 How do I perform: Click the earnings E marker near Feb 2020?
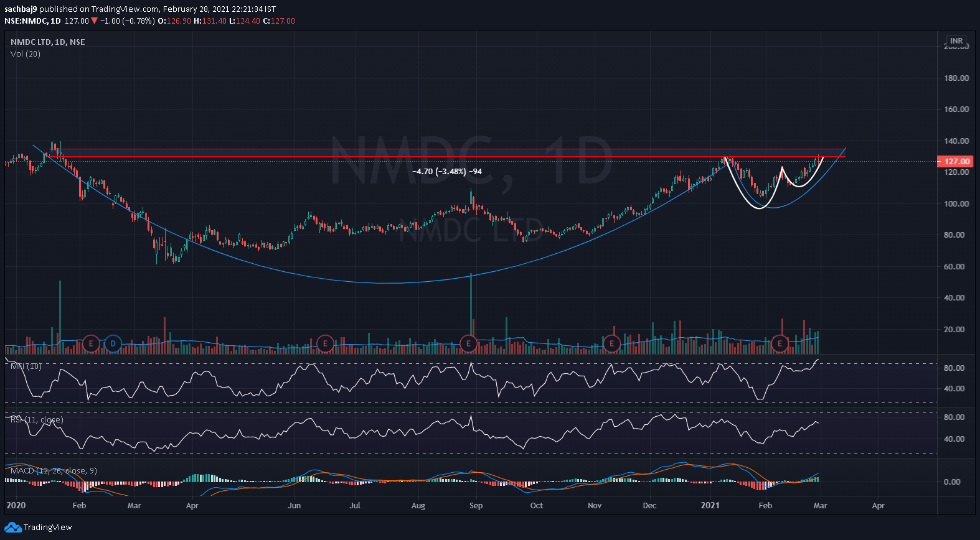tap(91, 343)
